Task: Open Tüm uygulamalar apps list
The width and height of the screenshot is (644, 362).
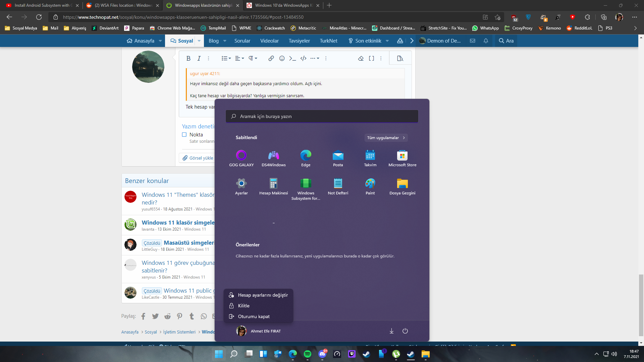Action: 386,138
